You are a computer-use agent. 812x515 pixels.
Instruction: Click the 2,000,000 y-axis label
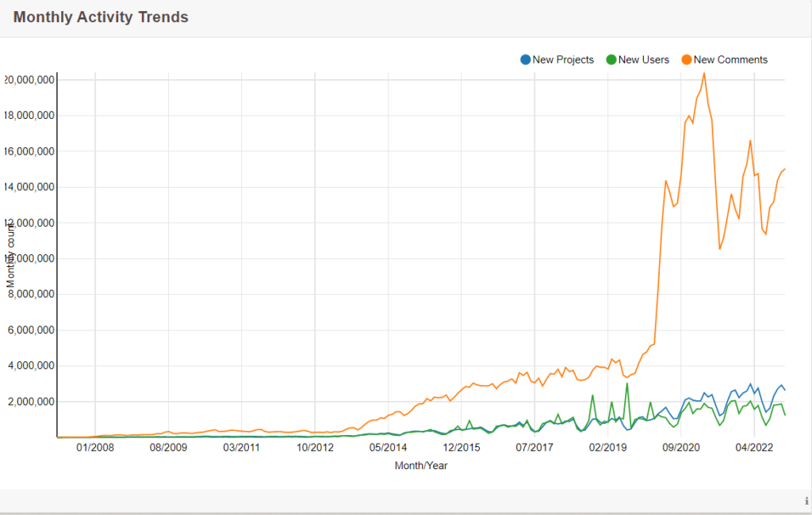[31, 402]
